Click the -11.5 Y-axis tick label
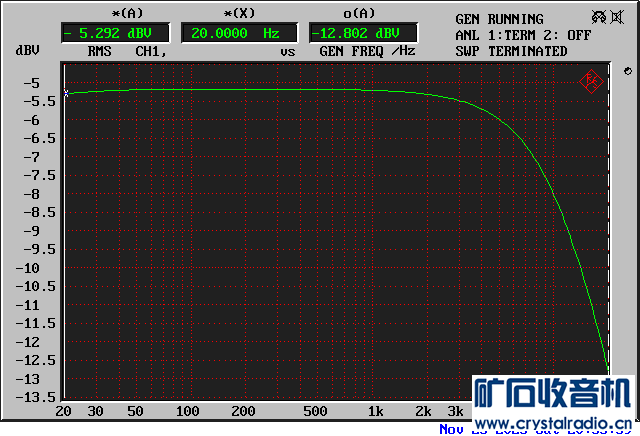Viewport: 640px width, 436px height. pyautogui.click(x=36, y=324)
